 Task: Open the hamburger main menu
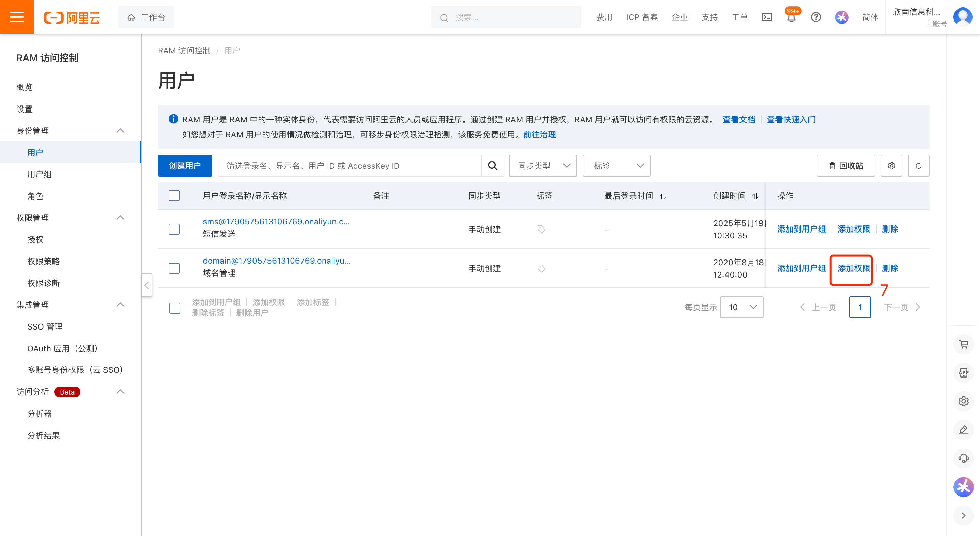pos(17,17)
